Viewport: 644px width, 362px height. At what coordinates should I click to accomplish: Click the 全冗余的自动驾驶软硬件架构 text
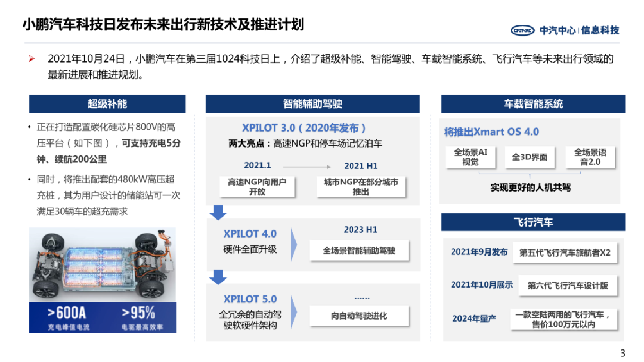(x=250, y=320)
